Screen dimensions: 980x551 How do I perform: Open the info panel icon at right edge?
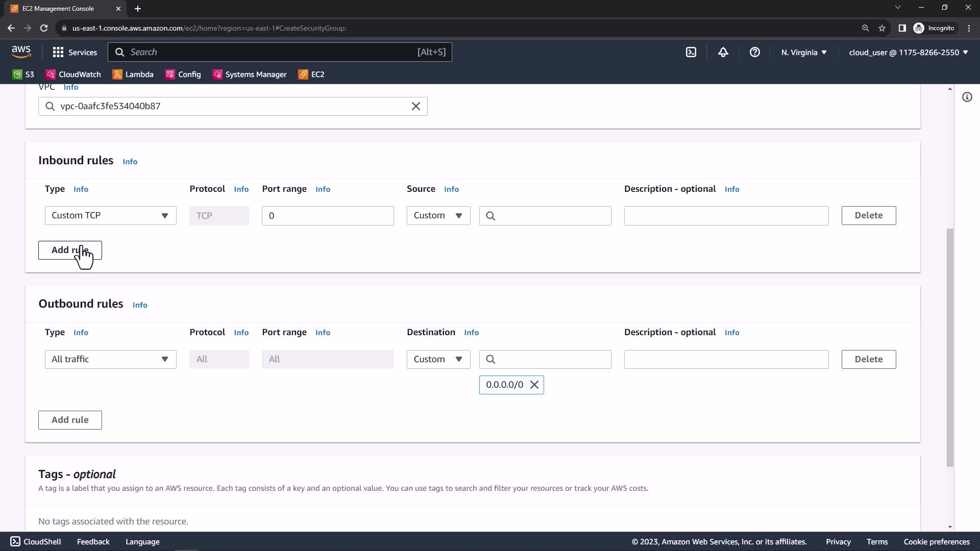click(967, 97)
